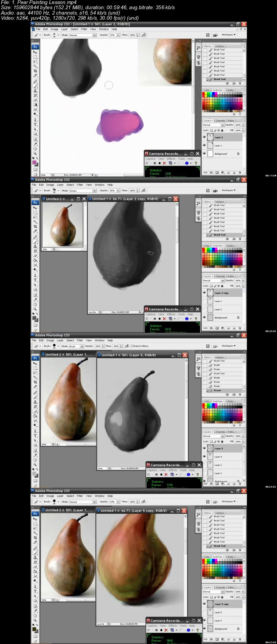This screenshot has height=644, width=277.
Task: Select the highlighted Eraser tool beside Untitled-2 Layer 1 window
Action: (35, 411)
